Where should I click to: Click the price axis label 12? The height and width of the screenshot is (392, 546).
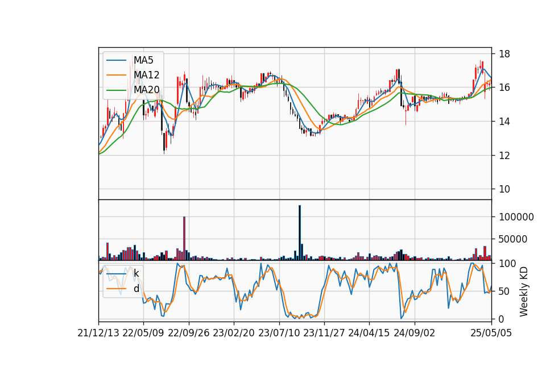[x=504, y=156]
